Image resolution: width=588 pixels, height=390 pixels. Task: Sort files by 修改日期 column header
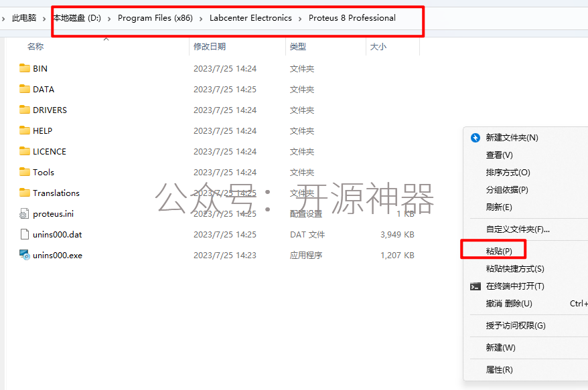[x=210, y=46]
